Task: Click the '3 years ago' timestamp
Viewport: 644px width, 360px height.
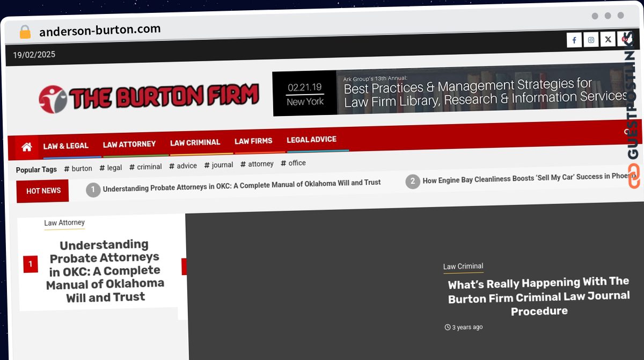Action: click(467, 327)
